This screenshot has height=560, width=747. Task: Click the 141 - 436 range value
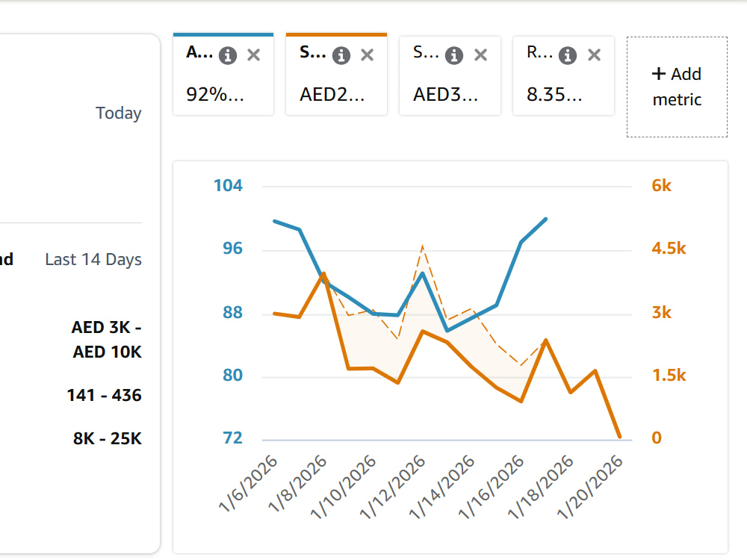click(105, 395)
